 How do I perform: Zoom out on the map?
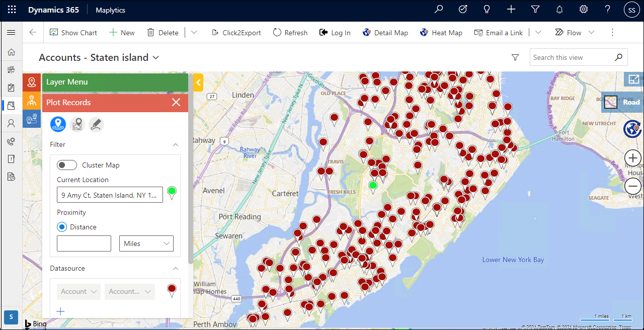coord(632,186)
